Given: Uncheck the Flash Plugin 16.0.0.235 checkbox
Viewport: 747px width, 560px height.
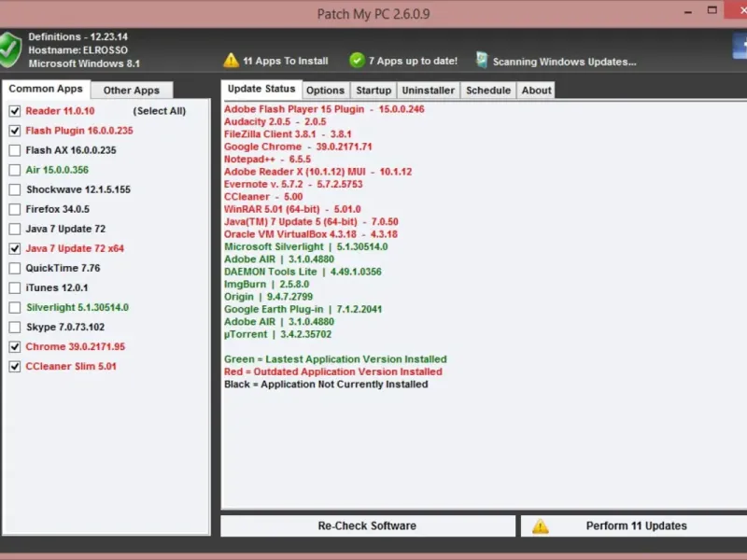Looking at the screenshot, I should coord(15,131).
